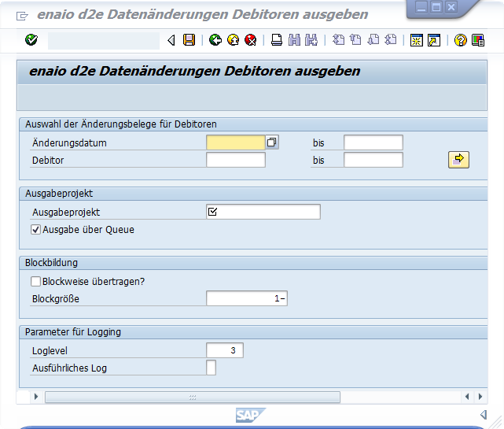Click the multiple selection yellow arrow button
The height and width of the screenshot is (429, 504).
pos(458,160)
